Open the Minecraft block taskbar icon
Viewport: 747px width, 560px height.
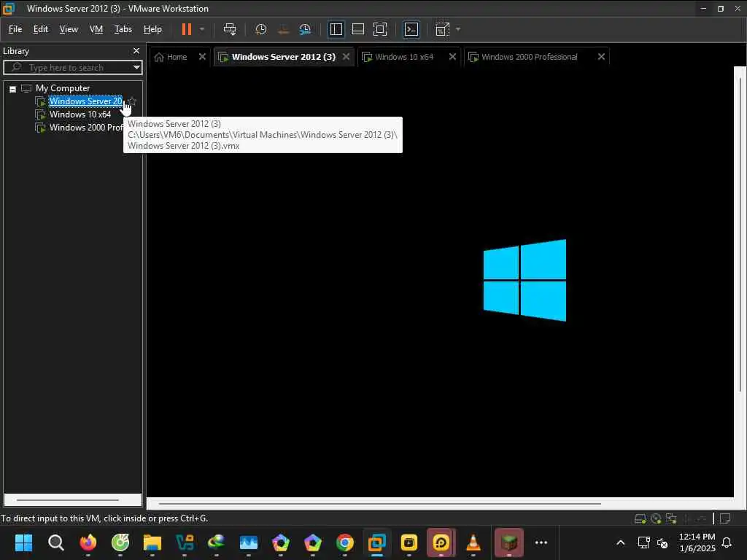pyautogui.click(x=509, y=542)
